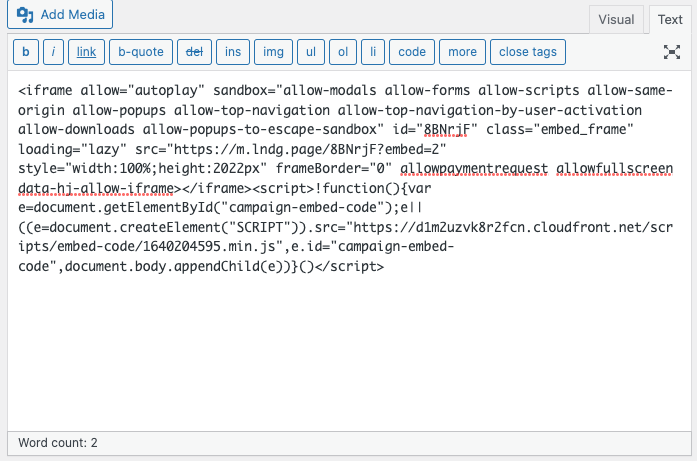697x461 pixels.
Task: Click the underlined text data-hj-allow-iframe
Action: [x=96, y=188]
